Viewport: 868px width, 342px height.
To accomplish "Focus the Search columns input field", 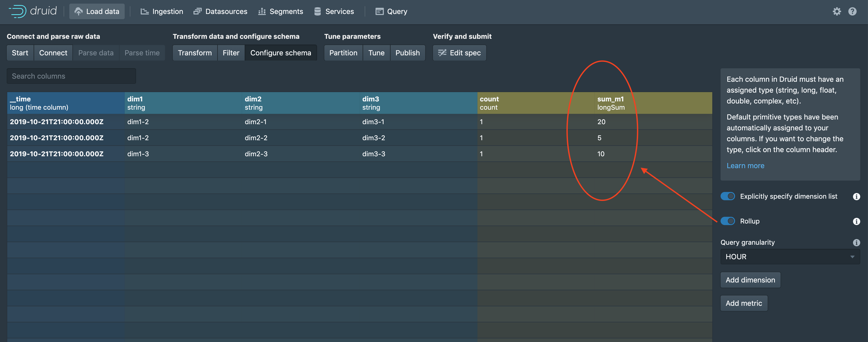I will (x=71, y=76).
